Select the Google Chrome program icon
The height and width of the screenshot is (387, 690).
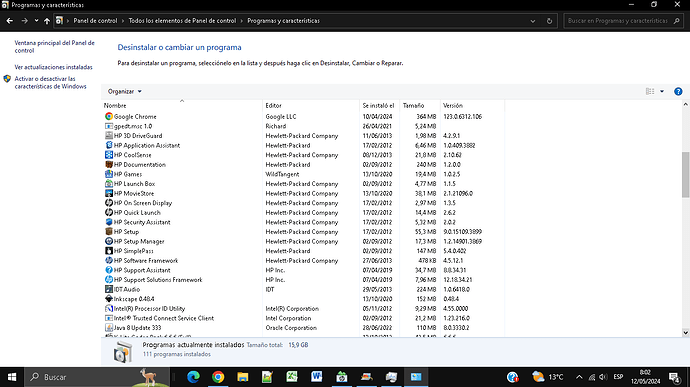tap(109, 117)
